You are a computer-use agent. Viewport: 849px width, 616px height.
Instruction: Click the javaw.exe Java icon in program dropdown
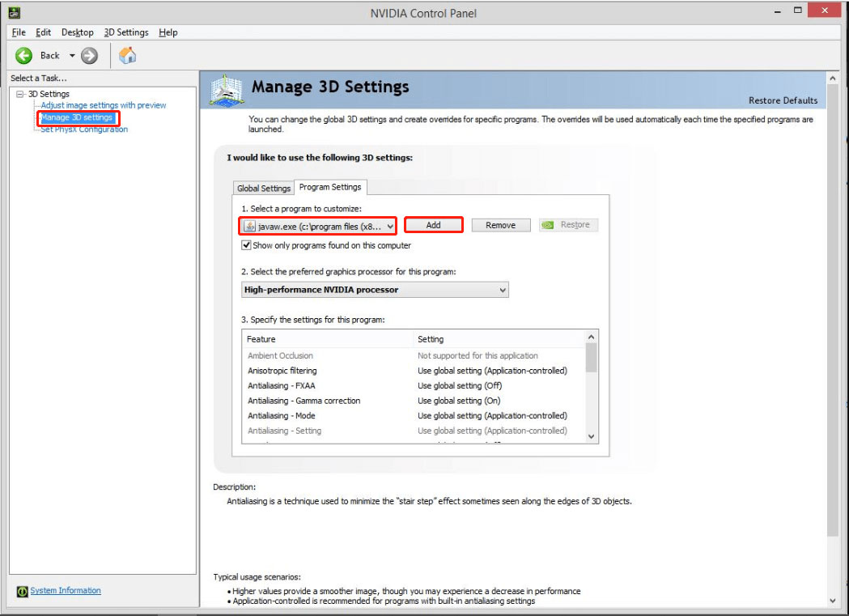[249, 227]
